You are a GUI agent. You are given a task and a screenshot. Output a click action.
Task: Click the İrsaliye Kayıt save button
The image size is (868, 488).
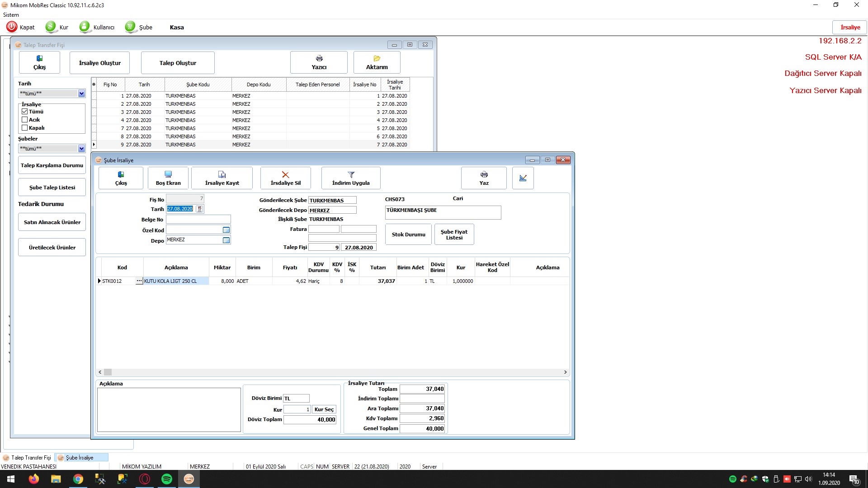pos(222,178)
